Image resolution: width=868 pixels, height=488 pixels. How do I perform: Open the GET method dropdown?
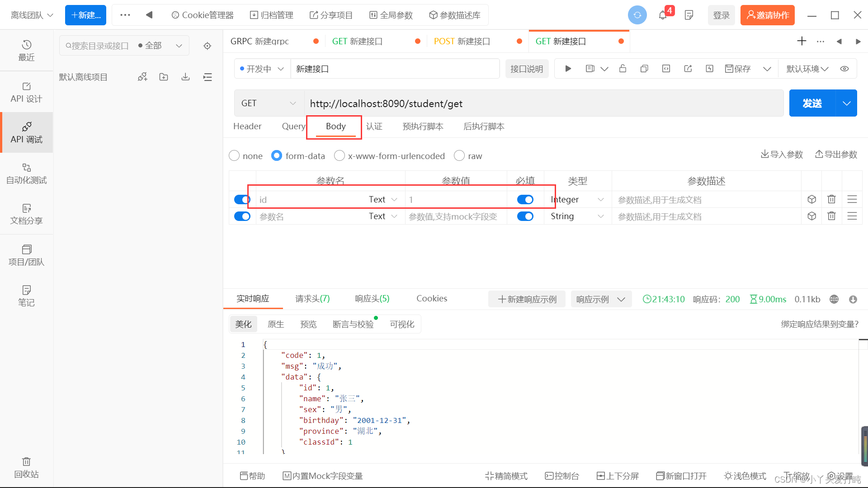[x=269, y=103]
